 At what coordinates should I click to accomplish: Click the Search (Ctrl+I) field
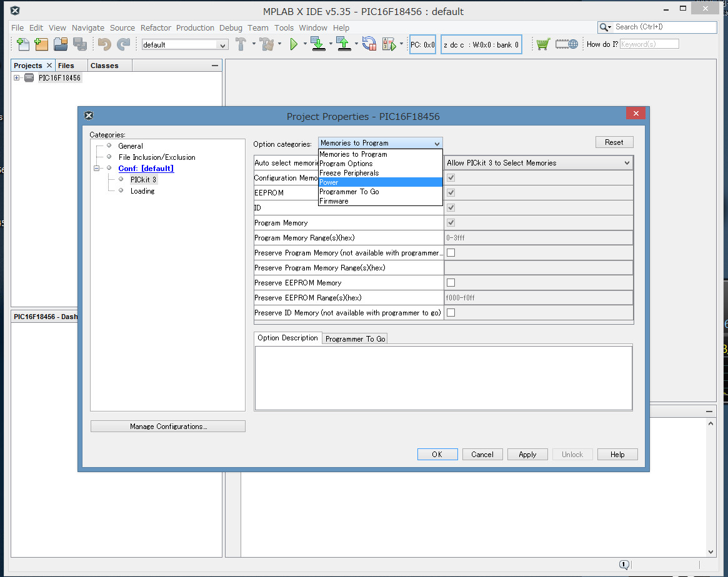(664, 27)
